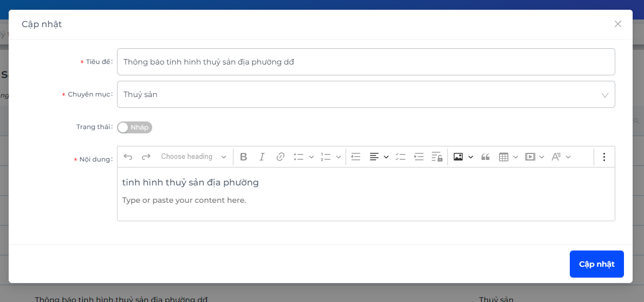Screen dimensions: 644x302
Task: Expand font size options arrow
Action: (x=568, y=157)
